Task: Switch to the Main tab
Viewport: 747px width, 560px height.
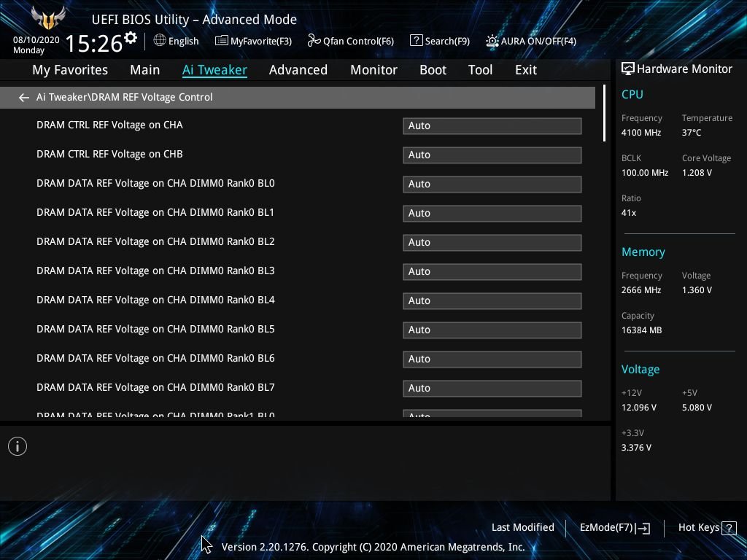Action: (x=145, y=70)
